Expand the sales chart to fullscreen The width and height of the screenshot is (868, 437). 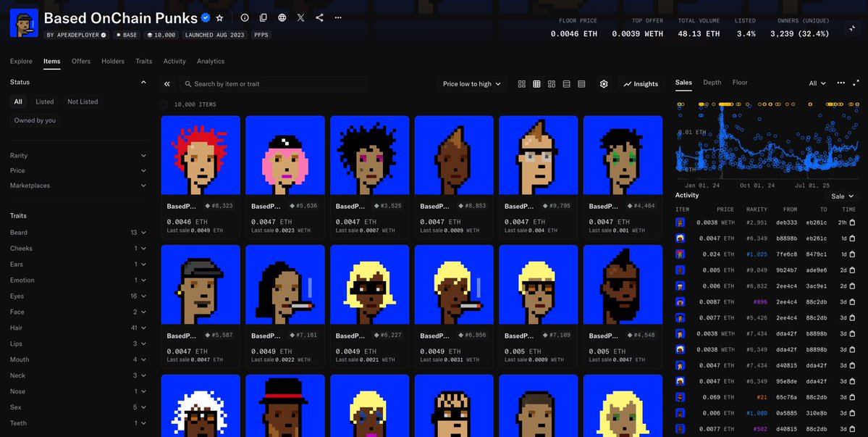point(856,83)
